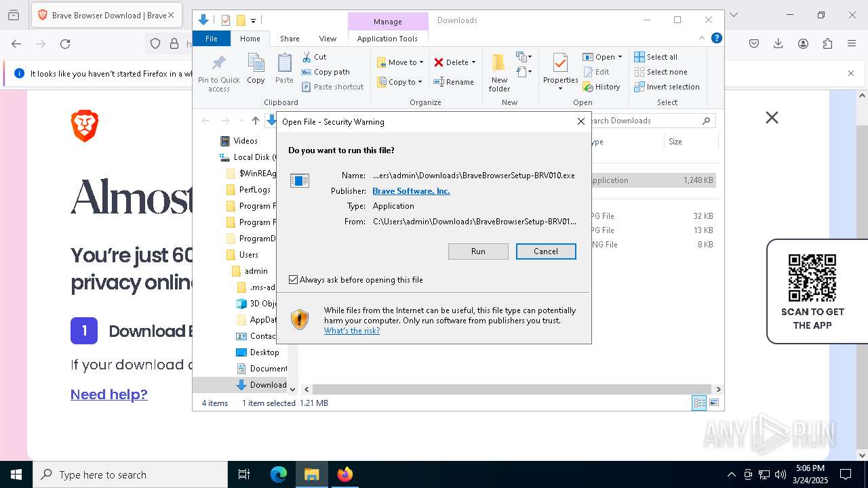Click Select none in ribbon
Screen dimensions: 868x488
coord(661,72)
